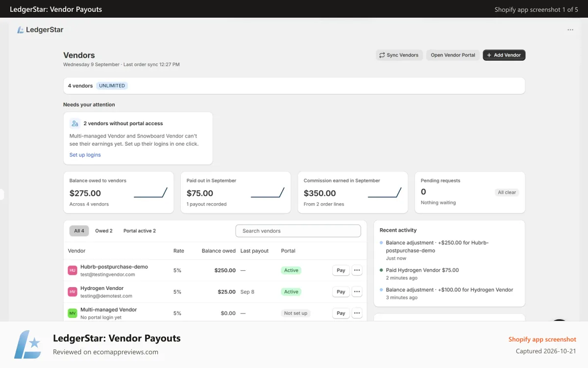The image size is (588, 368).
Task: Click the $25.00 balance cell
Action: click(227, 292)
